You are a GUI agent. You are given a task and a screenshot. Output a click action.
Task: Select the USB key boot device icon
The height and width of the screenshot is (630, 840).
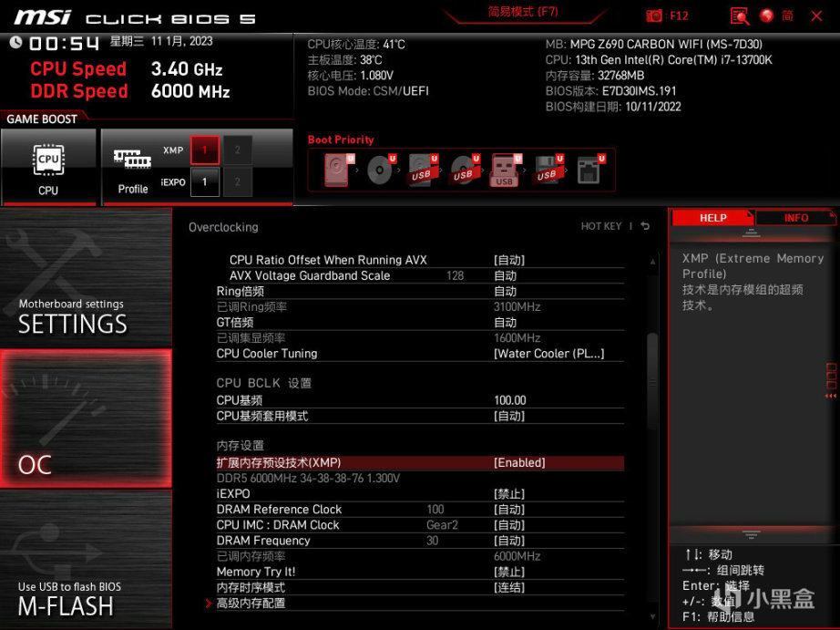(x=506, y=170)
